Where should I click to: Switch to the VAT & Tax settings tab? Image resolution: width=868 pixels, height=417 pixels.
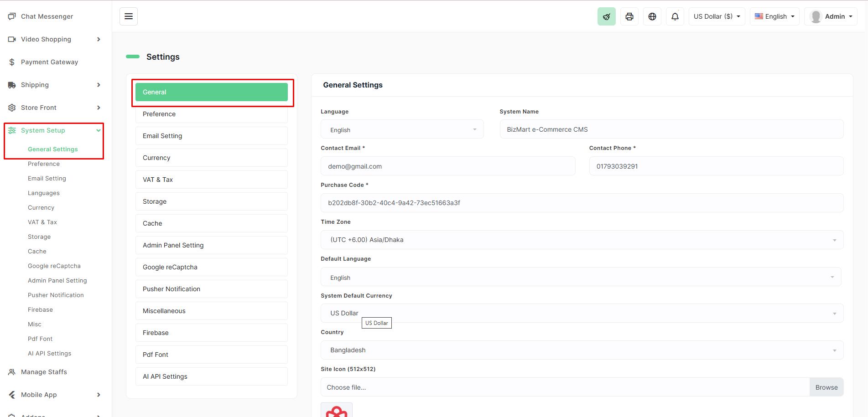coord(211,180)
